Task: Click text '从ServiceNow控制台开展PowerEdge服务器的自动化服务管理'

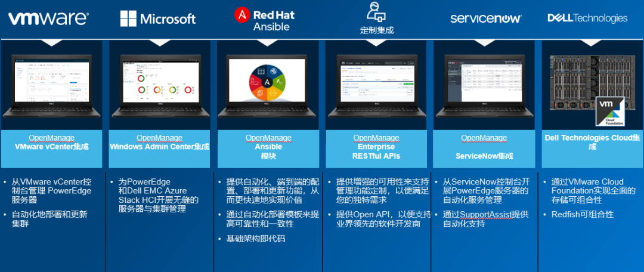Action: click(486, 191)
